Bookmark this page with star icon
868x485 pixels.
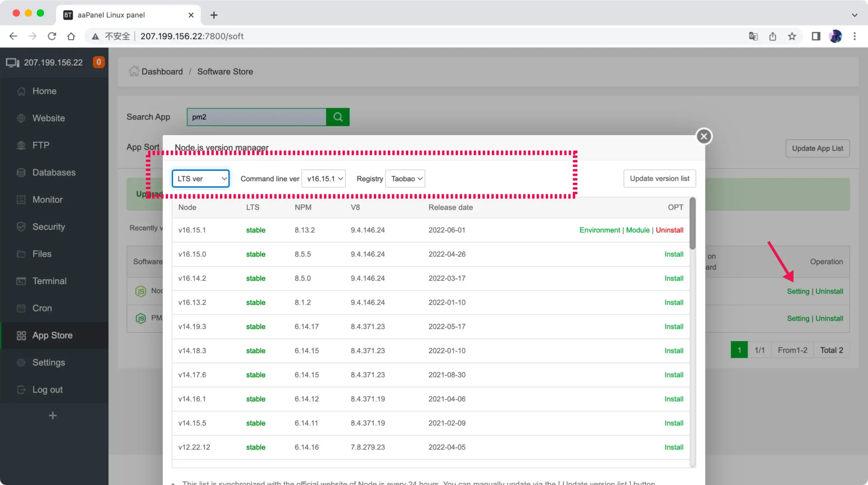point(792,36)
